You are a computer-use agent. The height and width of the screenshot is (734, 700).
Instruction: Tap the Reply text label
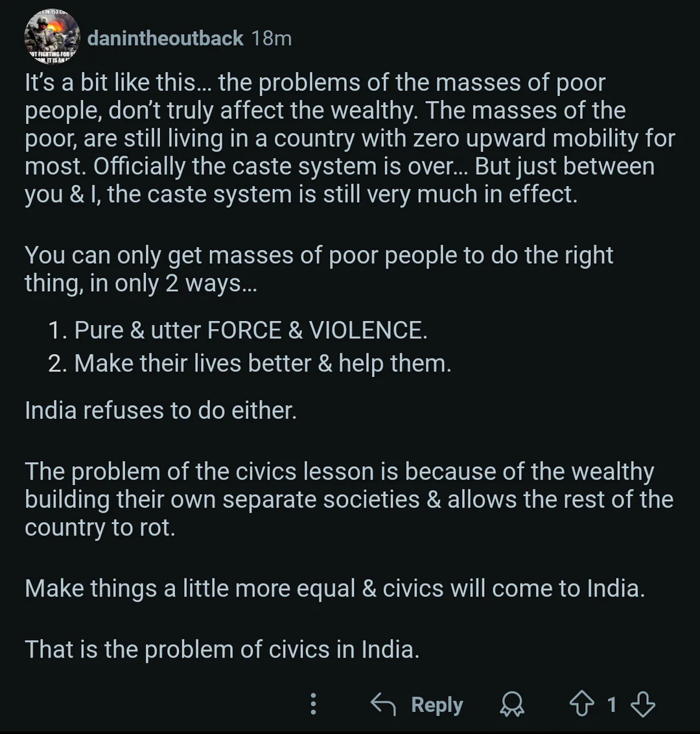tap(437, 704)
